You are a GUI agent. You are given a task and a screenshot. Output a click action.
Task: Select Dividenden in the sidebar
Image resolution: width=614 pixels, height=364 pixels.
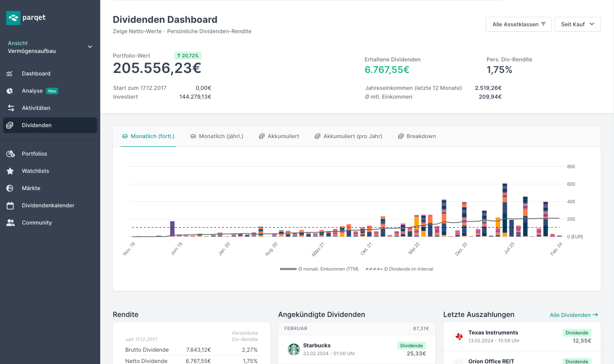(50, 125)
